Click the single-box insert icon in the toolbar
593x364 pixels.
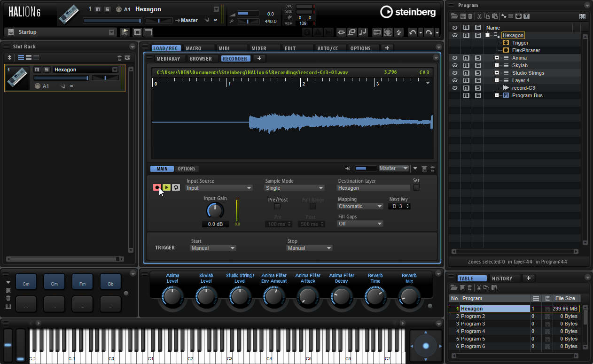click(341, 32)
